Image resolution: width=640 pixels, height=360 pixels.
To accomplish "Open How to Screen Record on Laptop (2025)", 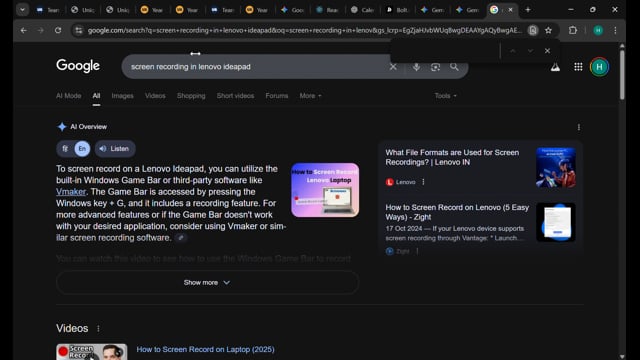I will [x=205, y=349].
